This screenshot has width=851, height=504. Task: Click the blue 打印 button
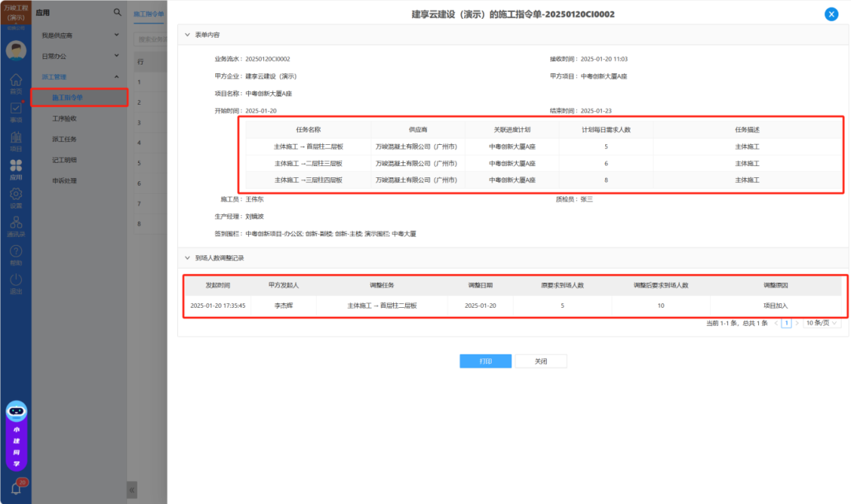(x=485, y=361)
